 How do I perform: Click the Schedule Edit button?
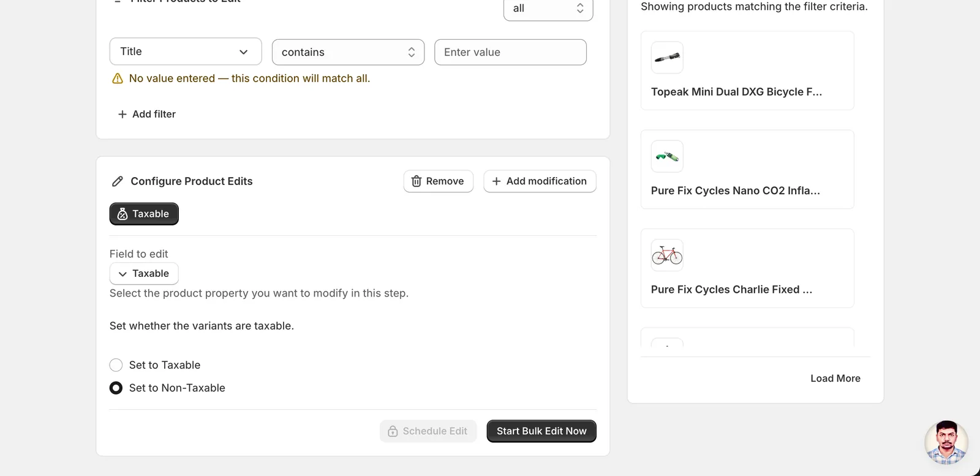(x=428, y=431)
